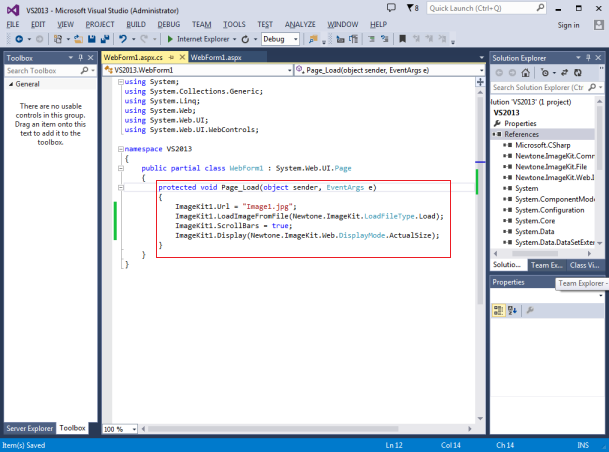Click the Solution Explorer horizontal scrollbar
Screen dimensions: 609x452
coord(535,254)
